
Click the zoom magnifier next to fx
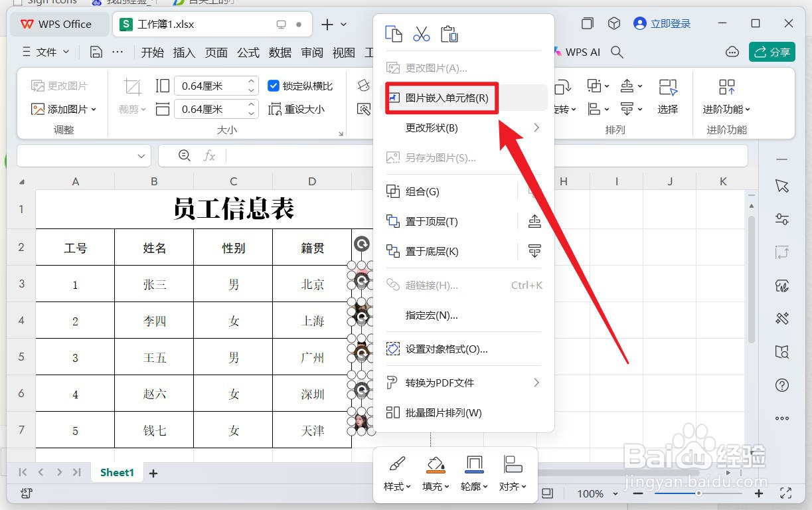[x=185, y=155]
